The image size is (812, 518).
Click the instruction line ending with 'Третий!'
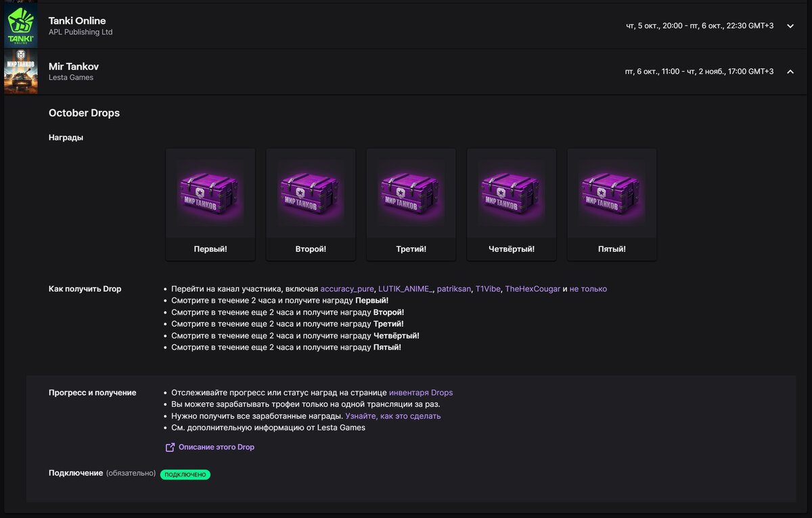288,324
